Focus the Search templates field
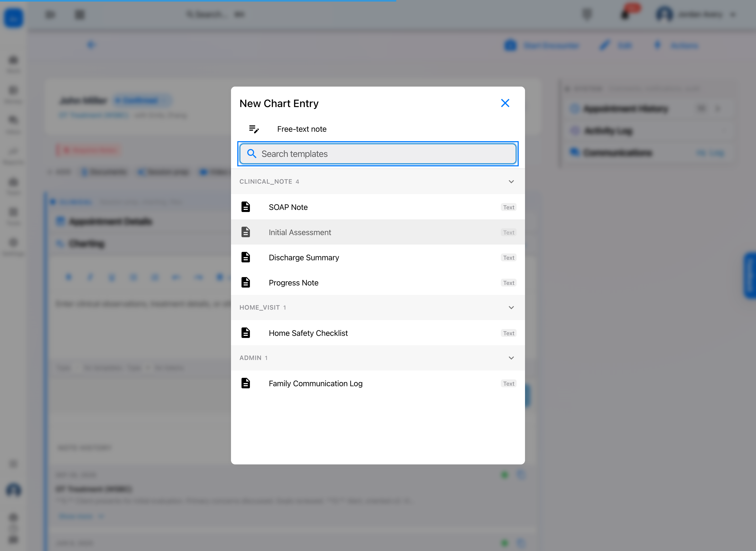 [378, 154]
